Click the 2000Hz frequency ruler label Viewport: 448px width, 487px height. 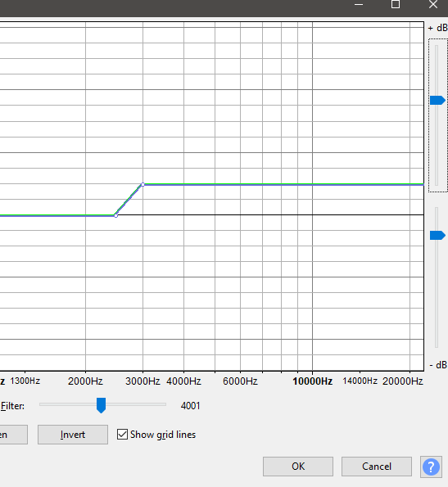[85, 381]
